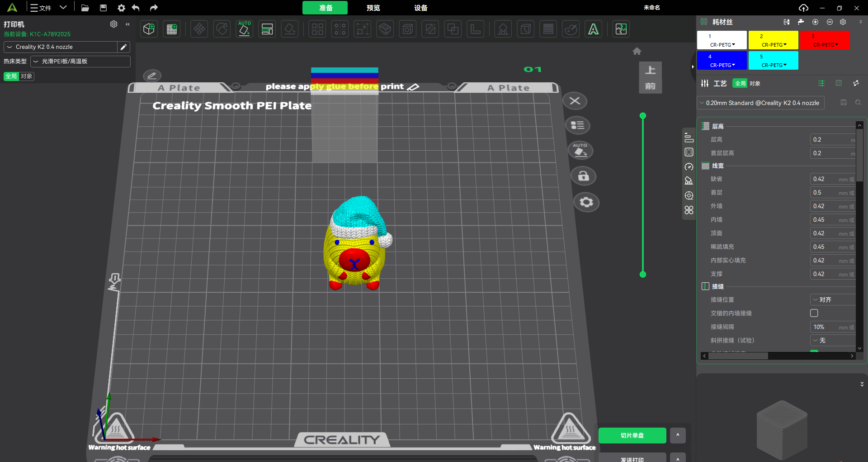Open the Support painting tool
Image resolution: width=868 pixels, height=462 pixels.
pyautogui.click(x=503, y=29)
